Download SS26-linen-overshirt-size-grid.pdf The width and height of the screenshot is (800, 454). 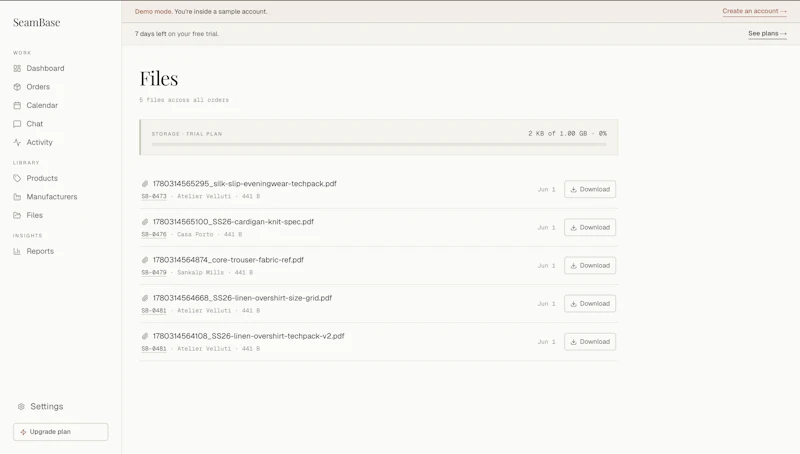(x=590, y=304)
